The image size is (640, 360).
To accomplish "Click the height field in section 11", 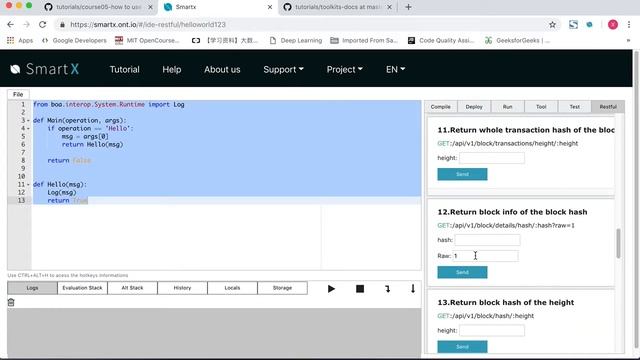I will tap(492, 158).
